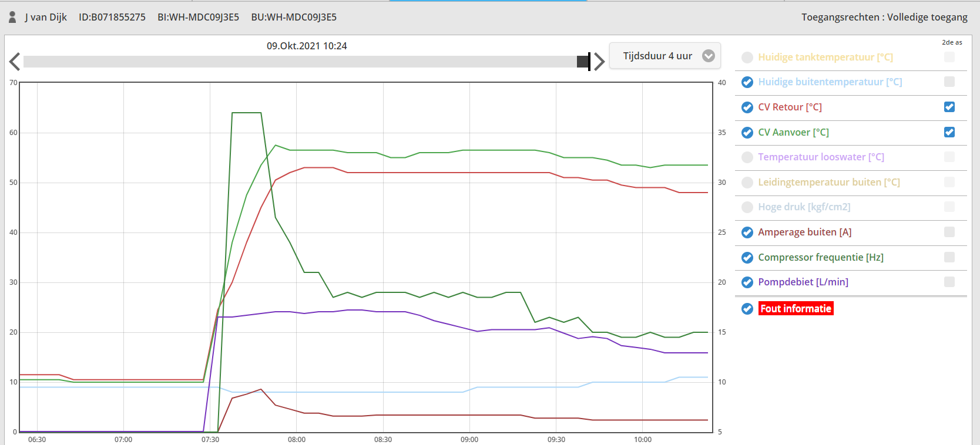
Task: Click the timeline slider track
Action: click(x=294, y=62)
